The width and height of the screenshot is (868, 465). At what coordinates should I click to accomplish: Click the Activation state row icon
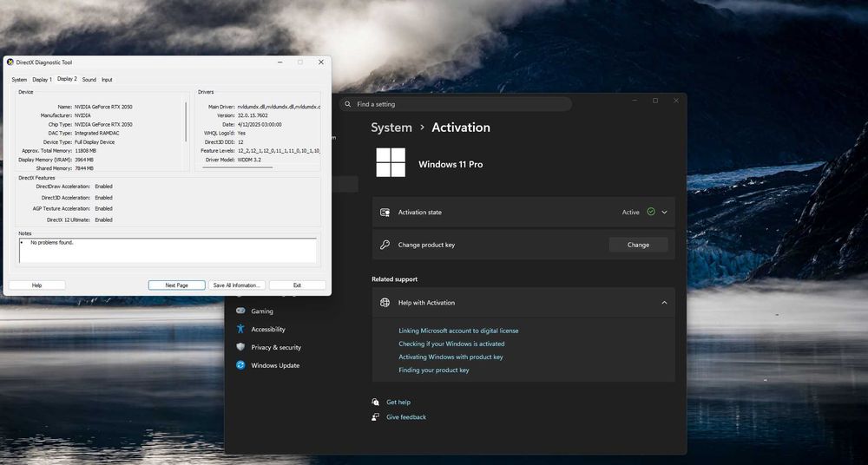[385, 212]
